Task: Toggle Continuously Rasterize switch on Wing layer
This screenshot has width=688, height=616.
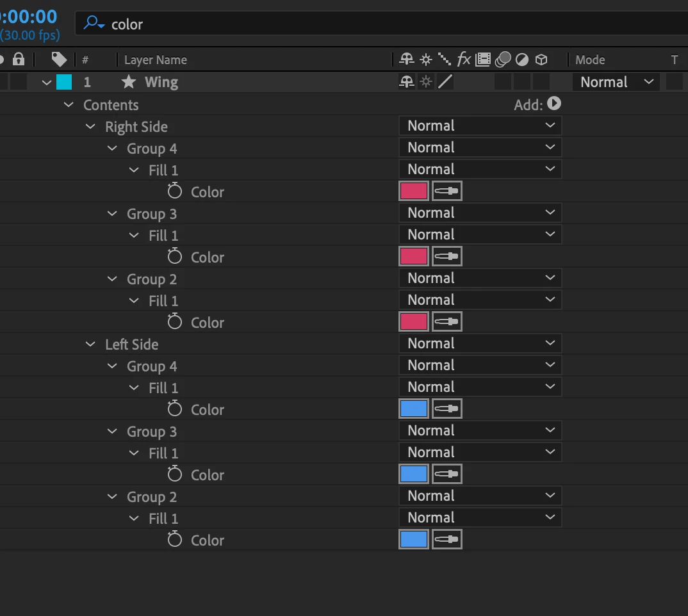Action: pos(426,81)
